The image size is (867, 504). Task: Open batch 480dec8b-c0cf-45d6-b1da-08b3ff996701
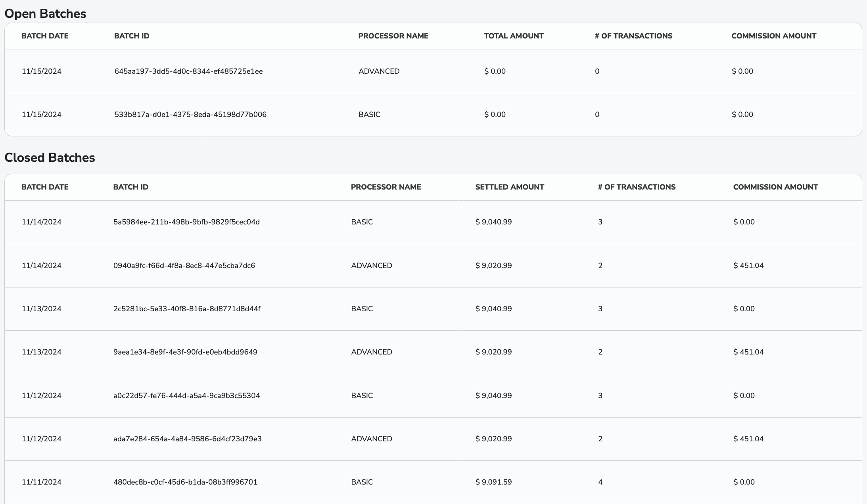(185, 482)
